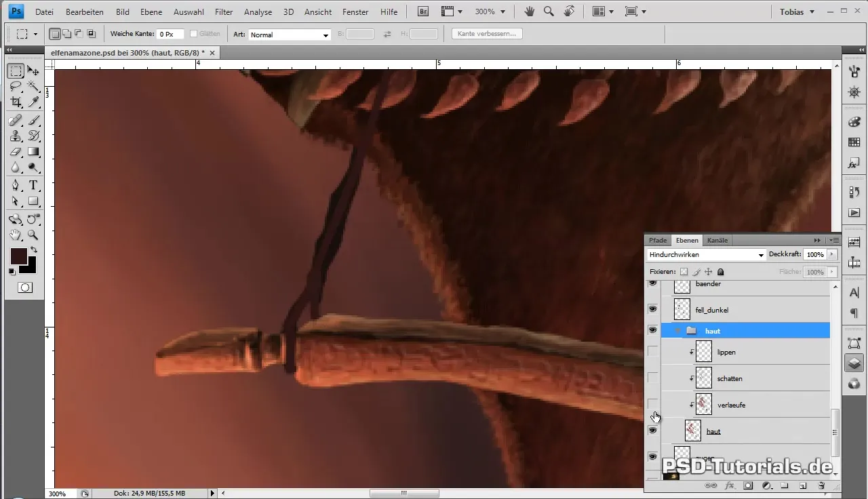Select the Hand tool in toolbox
This screenshot has height=499, width=868.
point(16,235)
